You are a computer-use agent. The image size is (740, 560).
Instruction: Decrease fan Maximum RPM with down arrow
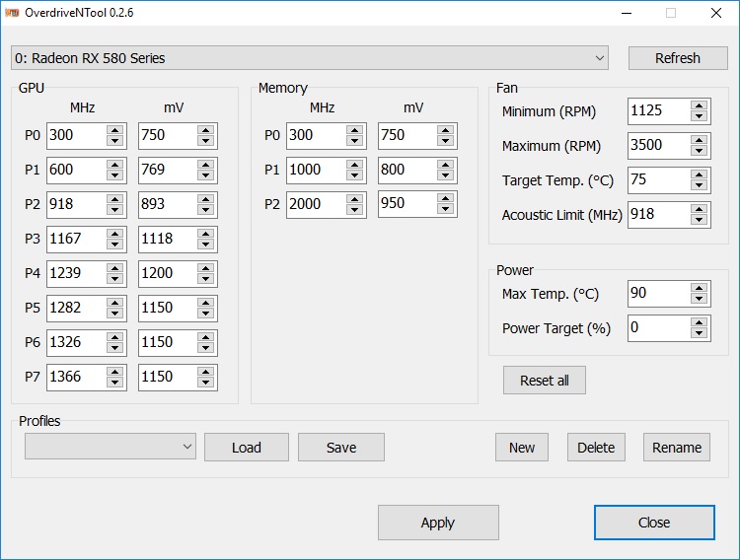click(x=699, y=151)
